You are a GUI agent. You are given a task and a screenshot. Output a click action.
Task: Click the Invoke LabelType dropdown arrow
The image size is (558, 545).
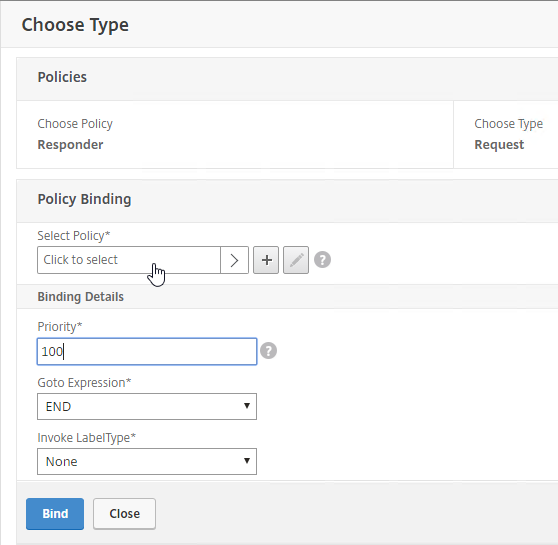click(247, 461)
